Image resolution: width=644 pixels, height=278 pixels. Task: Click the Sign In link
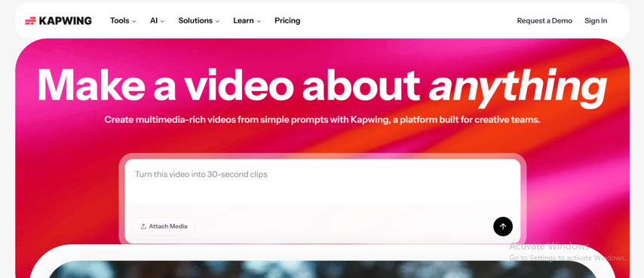click(x=596, y=20)
